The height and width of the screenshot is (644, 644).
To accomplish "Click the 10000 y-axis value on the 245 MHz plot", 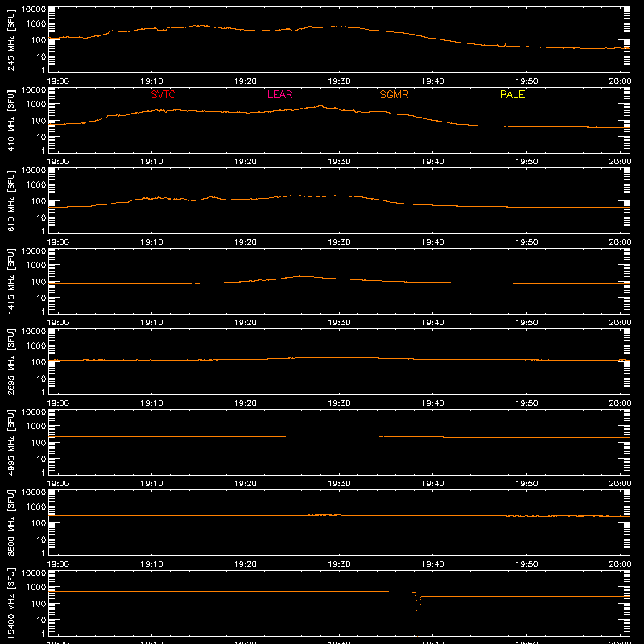I will [34, 9].
